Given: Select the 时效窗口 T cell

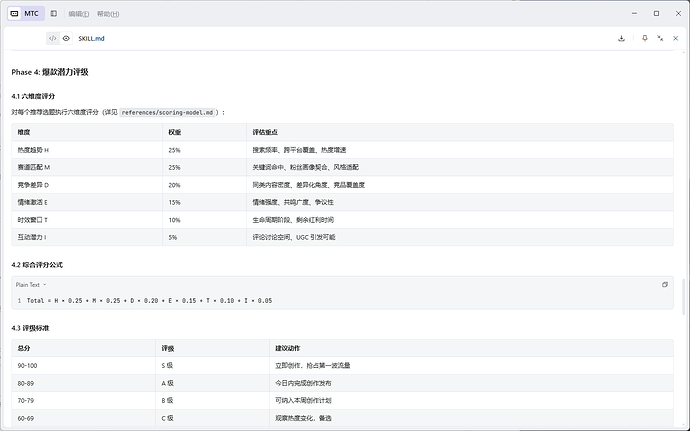Looking at the screenshot, I should click(87, 220).
